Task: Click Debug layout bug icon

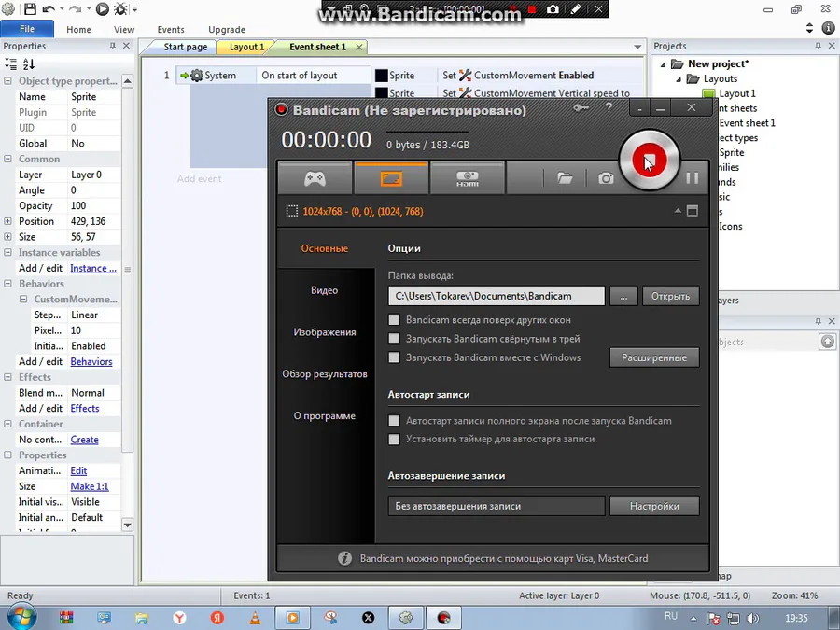Action: point(121,8)
